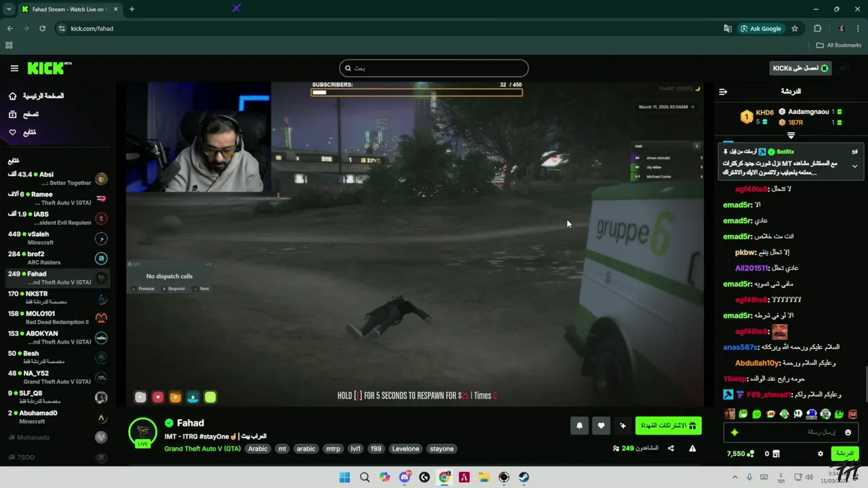
Task: Click the following heart icon in sidebar
Action: tap(12, 132)
